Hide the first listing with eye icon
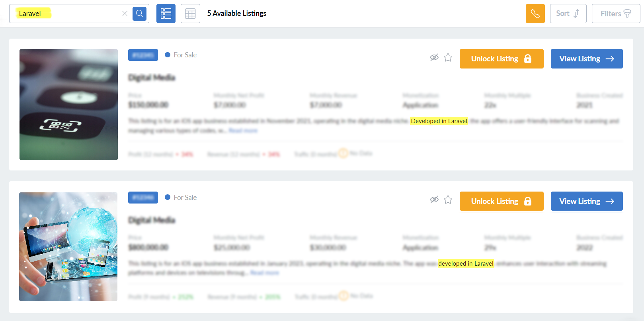The width and height of the screenshot is (644, 321). click(x=434, y=57)
